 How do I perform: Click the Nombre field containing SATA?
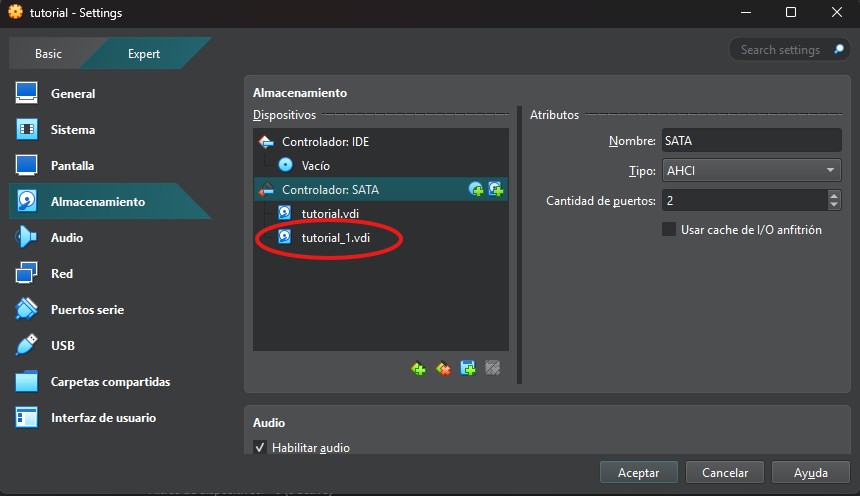click(751, 140)
